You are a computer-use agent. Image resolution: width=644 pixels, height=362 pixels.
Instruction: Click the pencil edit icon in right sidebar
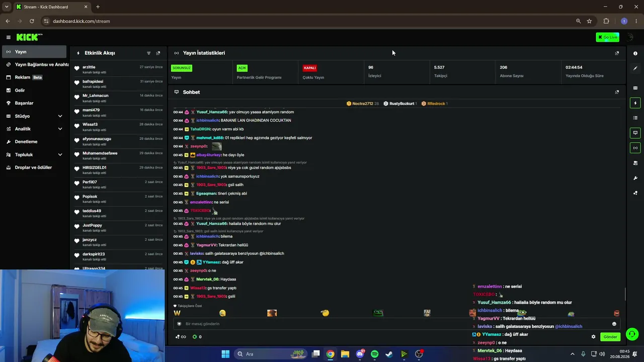[635, 68]
